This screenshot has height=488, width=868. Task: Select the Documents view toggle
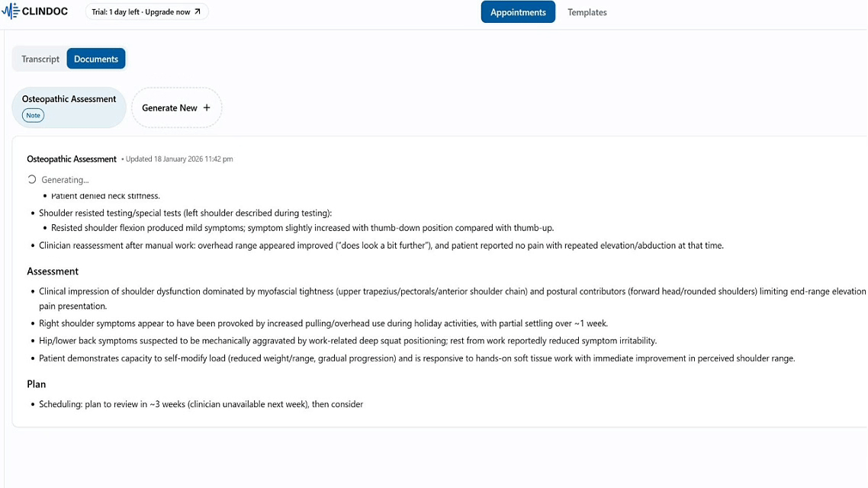(x=96, y=59)
